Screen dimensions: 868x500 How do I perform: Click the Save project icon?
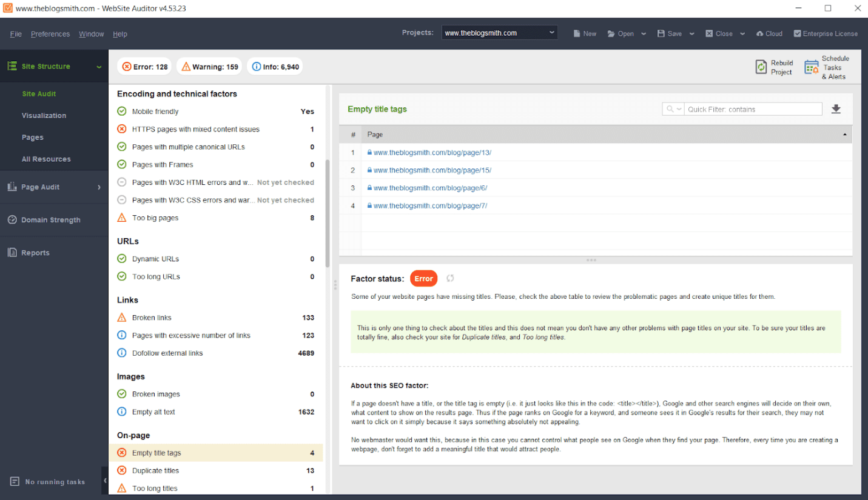[x=661, y=34]
